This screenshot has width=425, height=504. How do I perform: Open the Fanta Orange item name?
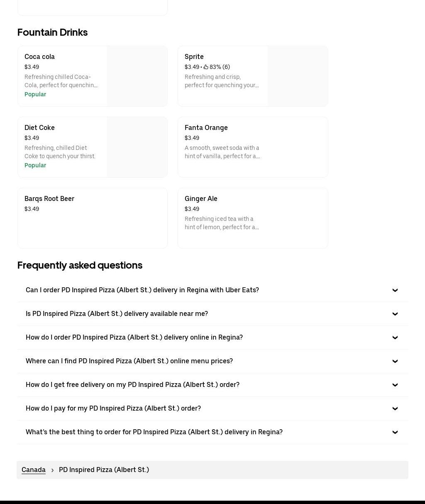click(206, 128)
